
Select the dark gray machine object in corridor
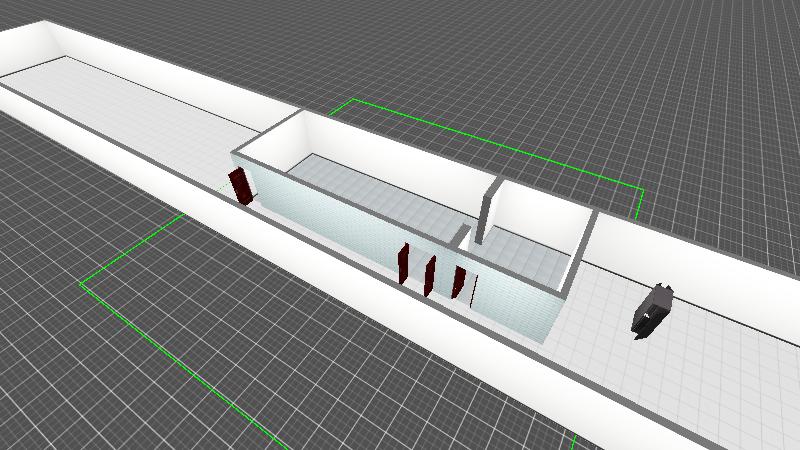tap(652, 311)
